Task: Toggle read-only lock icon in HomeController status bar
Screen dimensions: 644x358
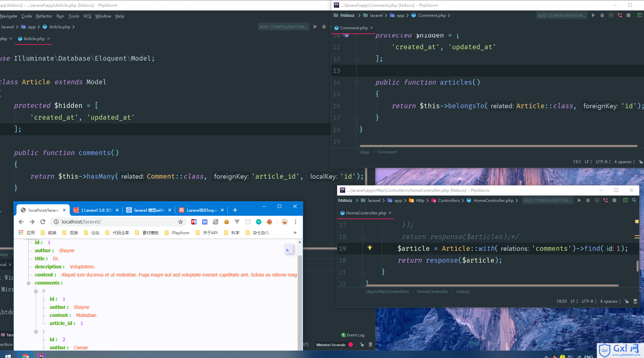Action: point(626,301)
